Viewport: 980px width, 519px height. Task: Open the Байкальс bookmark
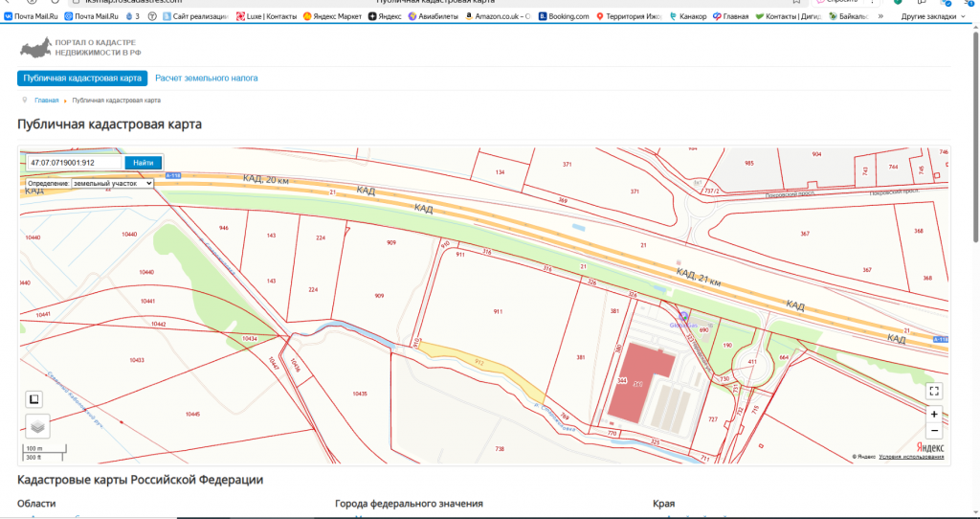coord(849,17)
